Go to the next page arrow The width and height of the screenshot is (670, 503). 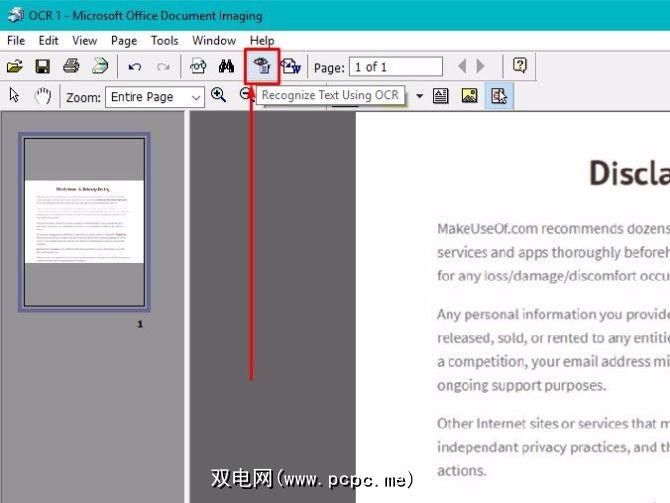point(480,66)
